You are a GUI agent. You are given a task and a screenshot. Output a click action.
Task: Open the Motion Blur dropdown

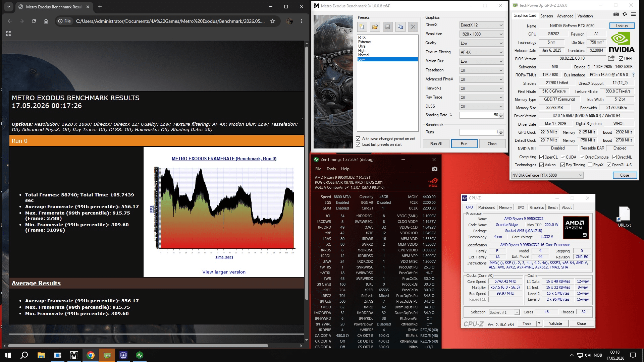[x=481, y=61]
